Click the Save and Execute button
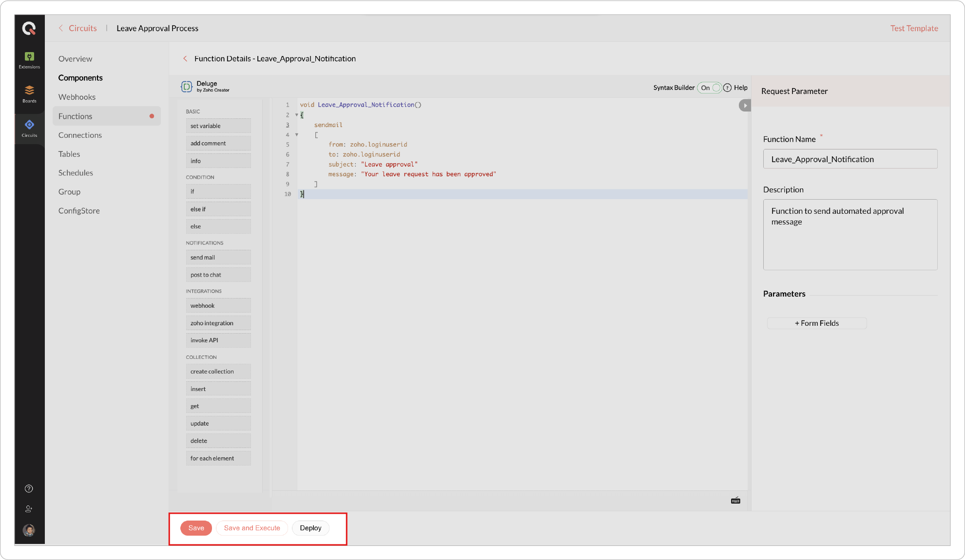 click(x=251, y=528)
